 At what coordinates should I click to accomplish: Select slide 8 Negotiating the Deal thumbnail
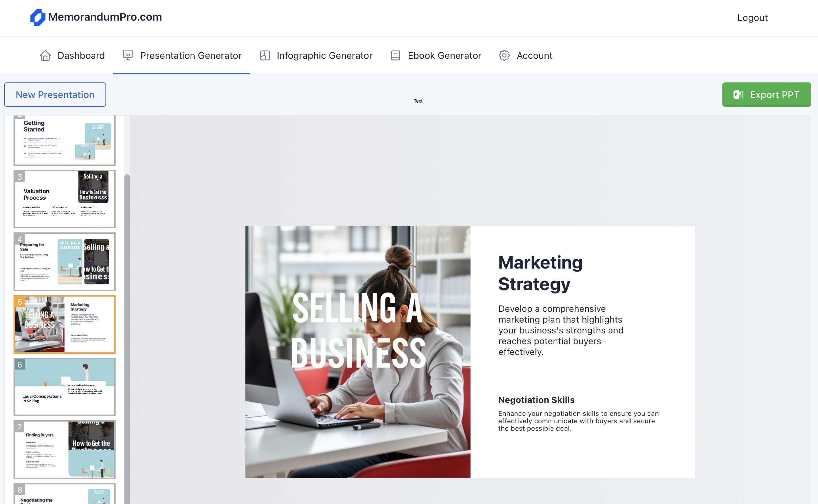coord(65,494)
